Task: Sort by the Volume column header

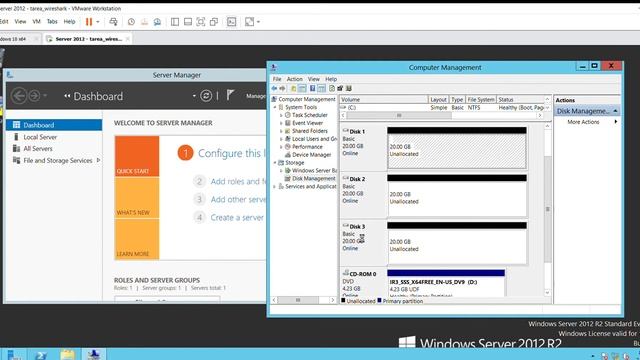Action: tap(384, 100)
